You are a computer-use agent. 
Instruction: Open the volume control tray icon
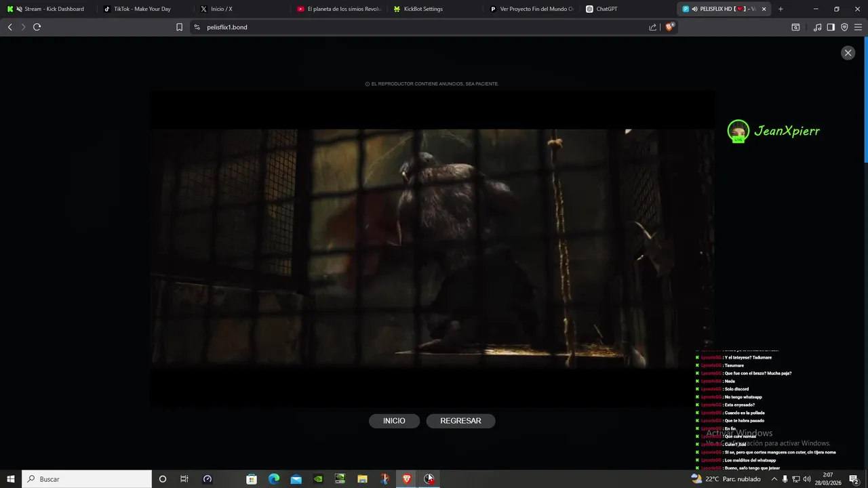pyautogui.click(x=807, y=479)
